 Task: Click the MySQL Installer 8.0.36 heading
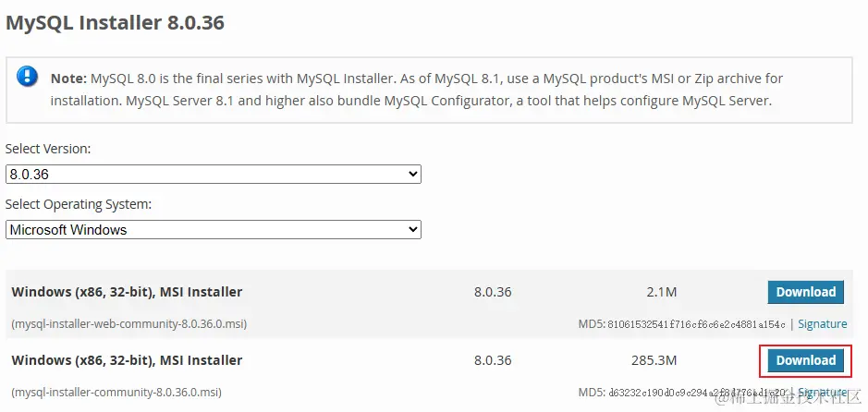pos(116,22)
